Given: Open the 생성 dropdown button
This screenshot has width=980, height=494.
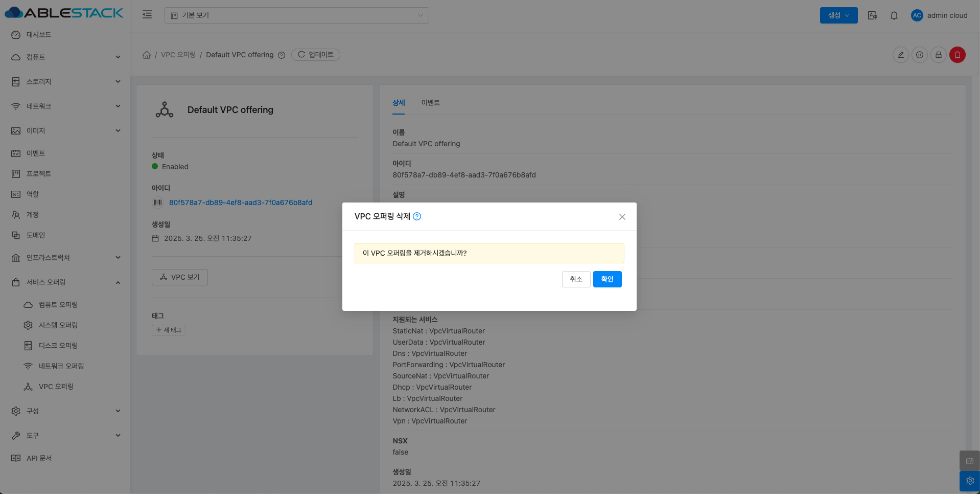Looking at the screenshot, I should coord(838,15).
